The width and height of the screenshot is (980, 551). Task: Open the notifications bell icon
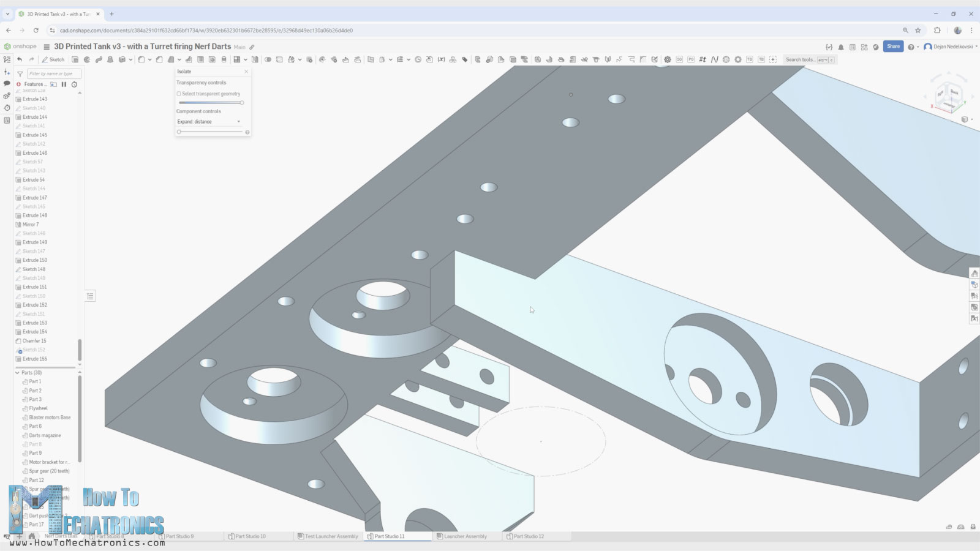pyautogui.click(x=841, y=47)
